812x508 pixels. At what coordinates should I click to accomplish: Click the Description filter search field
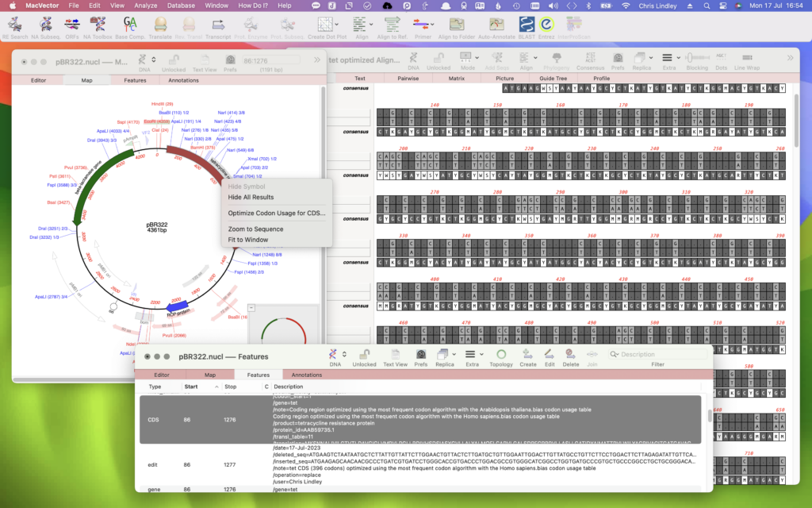tap(657, 355)
